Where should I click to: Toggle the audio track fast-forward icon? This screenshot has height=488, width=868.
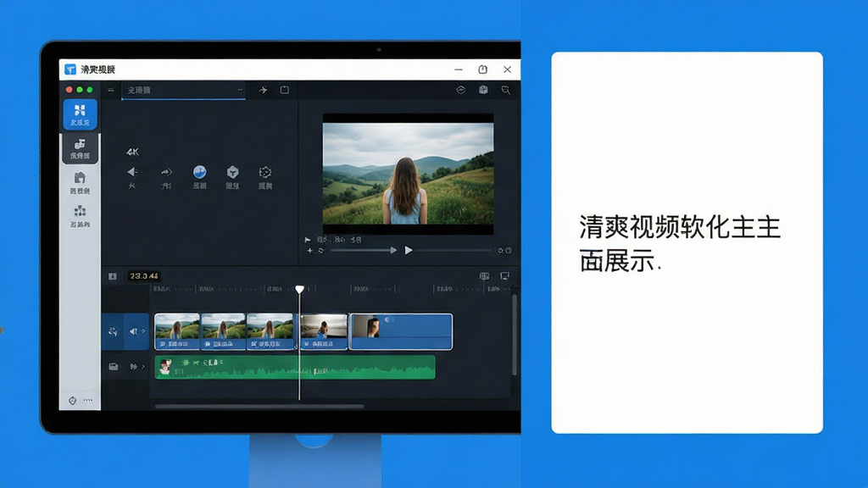133,366
